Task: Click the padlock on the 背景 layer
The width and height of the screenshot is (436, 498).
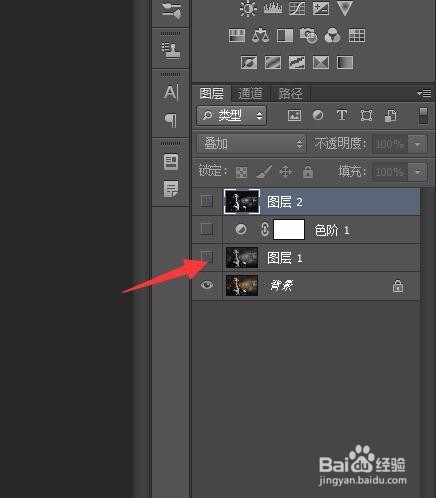Action: 397,286
